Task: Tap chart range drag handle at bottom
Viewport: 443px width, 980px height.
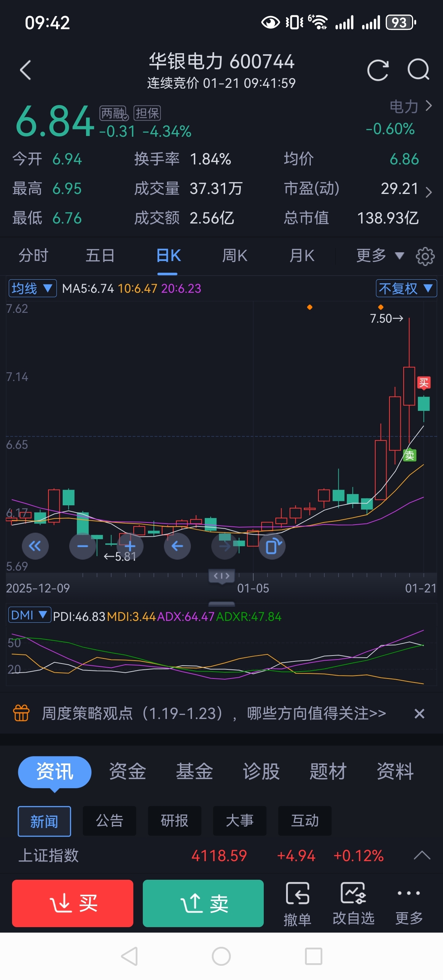Action: [x=222, y=576]
